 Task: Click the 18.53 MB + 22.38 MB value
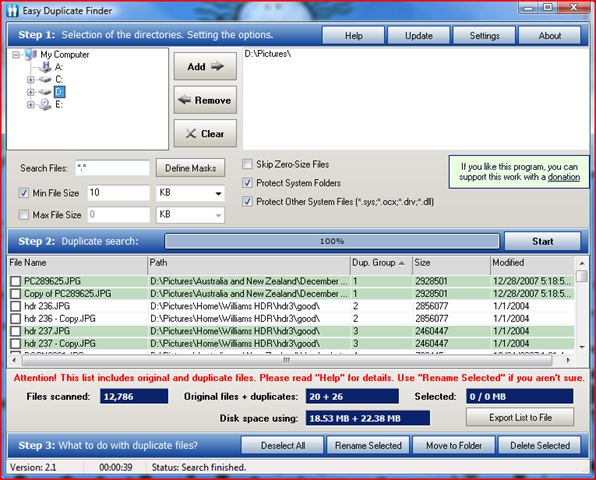(368, 418)
